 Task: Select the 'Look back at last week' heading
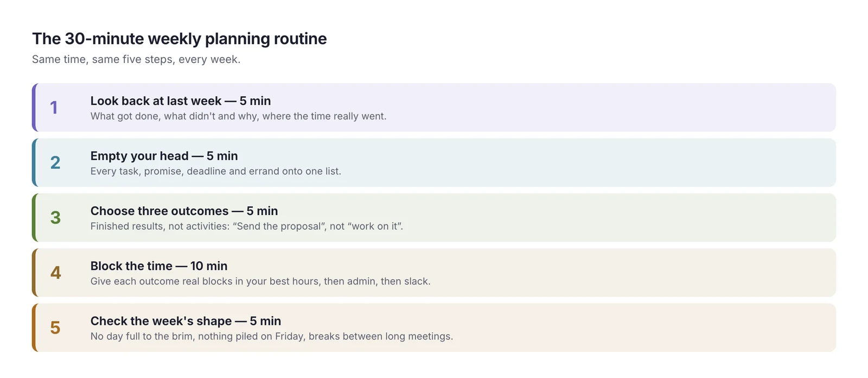(181, 101)
